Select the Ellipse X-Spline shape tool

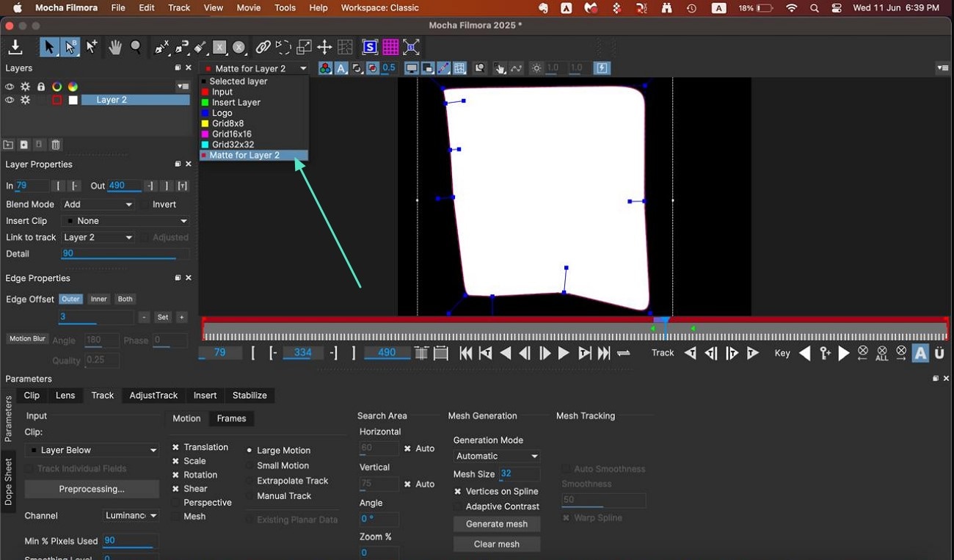click(239, 48)
